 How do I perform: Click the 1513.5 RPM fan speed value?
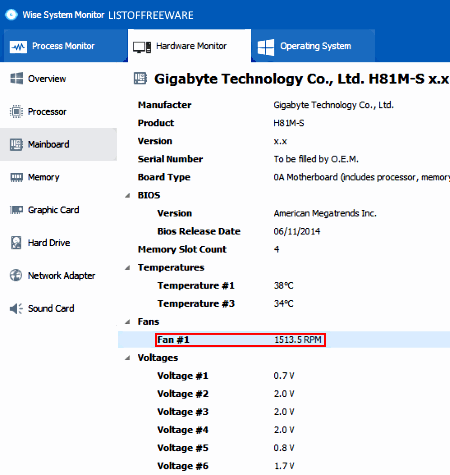(x=298, y=339)
